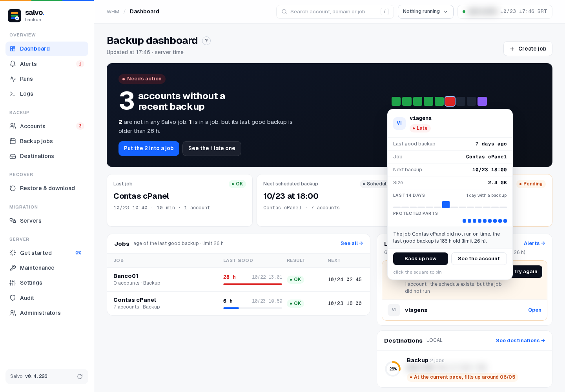This screenshot has height=392, width=565.
Task: Click the Destinations drive icon
Action: click(13, 156)
